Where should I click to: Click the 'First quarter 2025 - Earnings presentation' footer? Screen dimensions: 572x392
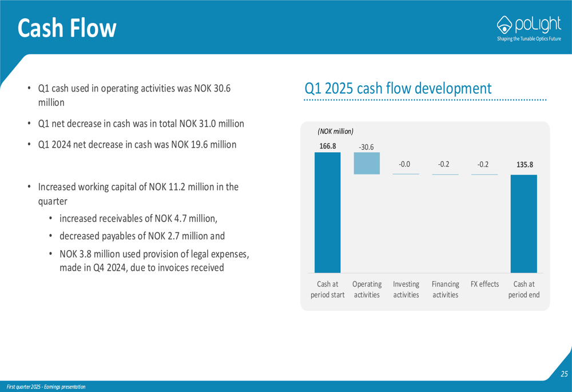tap(46, 386)
